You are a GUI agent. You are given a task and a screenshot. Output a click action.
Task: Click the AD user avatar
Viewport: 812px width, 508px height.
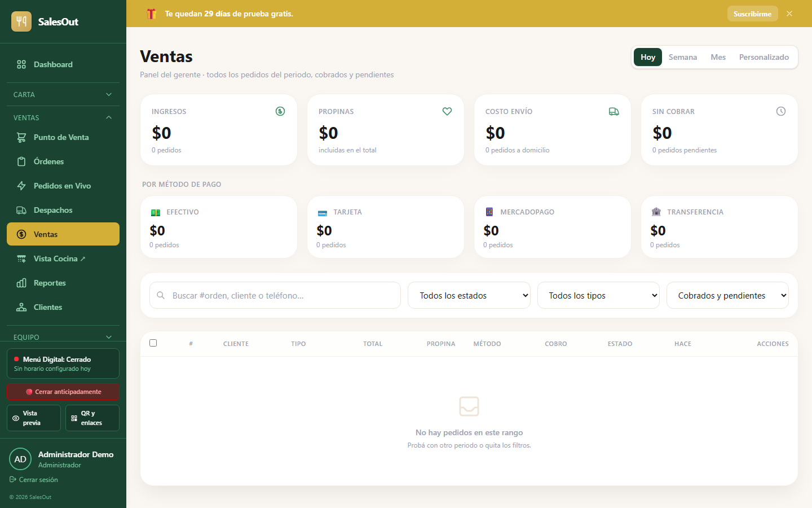[x=20, y=459]
